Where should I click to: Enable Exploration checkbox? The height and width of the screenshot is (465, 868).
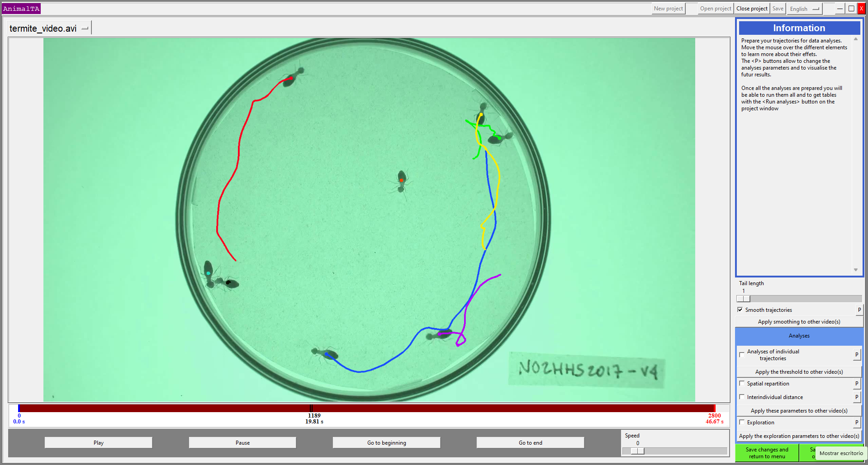742,422
